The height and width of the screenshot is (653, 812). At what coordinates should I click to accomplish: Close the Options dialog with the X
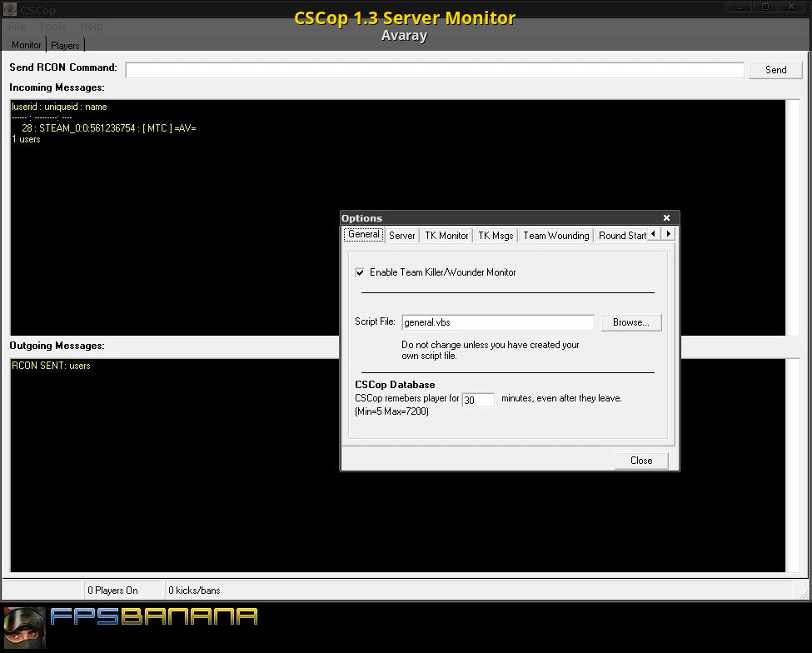click(x=666, y=218)
